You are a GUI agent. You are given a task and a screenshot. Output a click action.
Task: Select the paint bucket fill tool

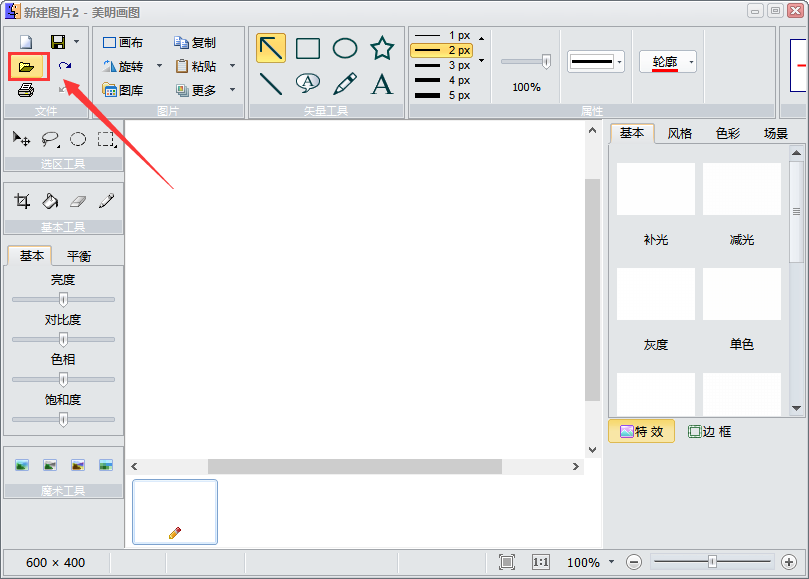[x=50, y=201]
